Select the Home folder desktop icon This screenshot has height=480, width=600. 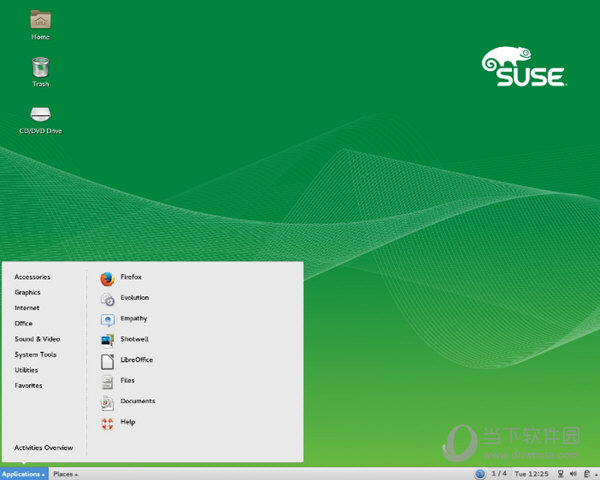pos(41,20)
